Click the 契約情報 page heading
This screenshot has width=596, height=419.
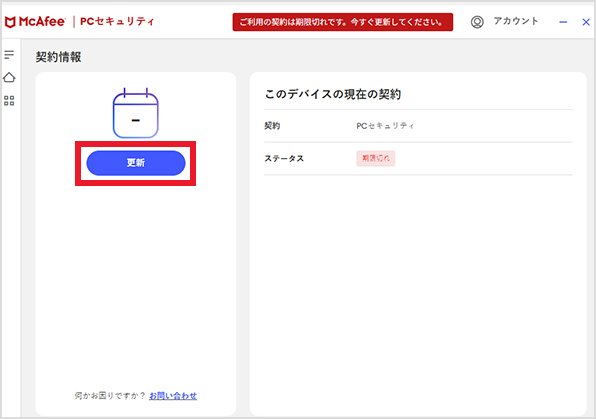pyautogui.click(x=59, y=57)
